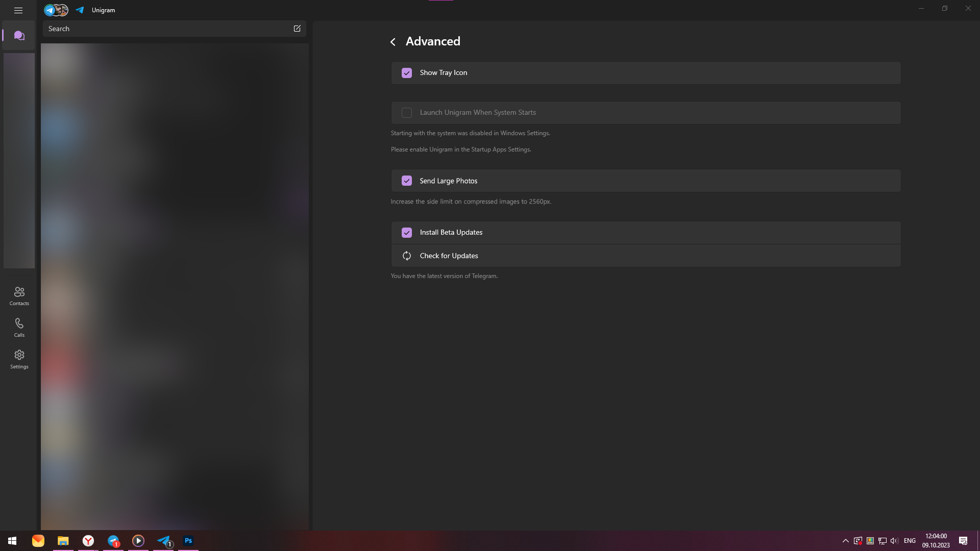The height and width of the screenshot is (551, 980).
Task: Click the compose new message icon
Action: pos(297,29)
